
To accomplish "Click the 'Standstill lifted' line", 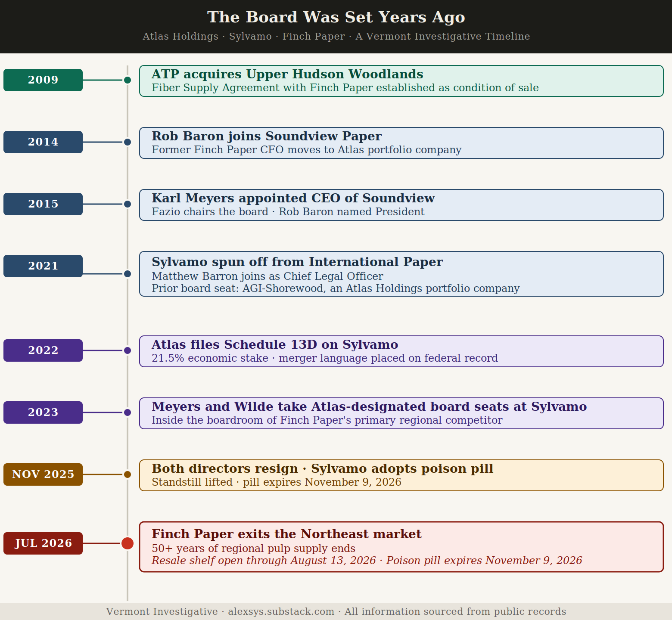I will click(277, 482).
